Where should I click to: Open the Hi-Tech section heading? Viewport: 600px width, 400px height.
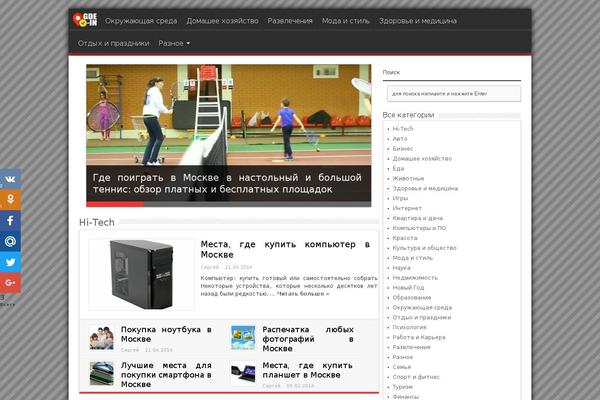click(97, 222)
